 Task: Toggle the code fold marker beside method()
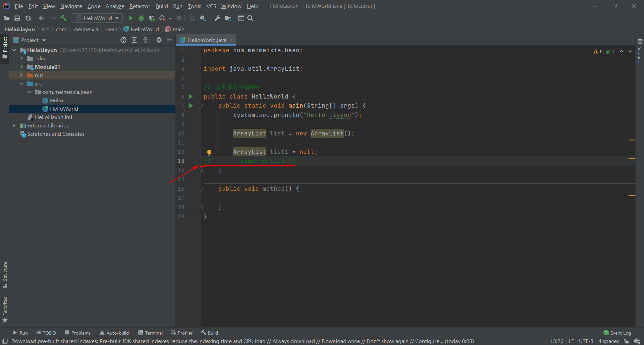(x=201, y=189)
